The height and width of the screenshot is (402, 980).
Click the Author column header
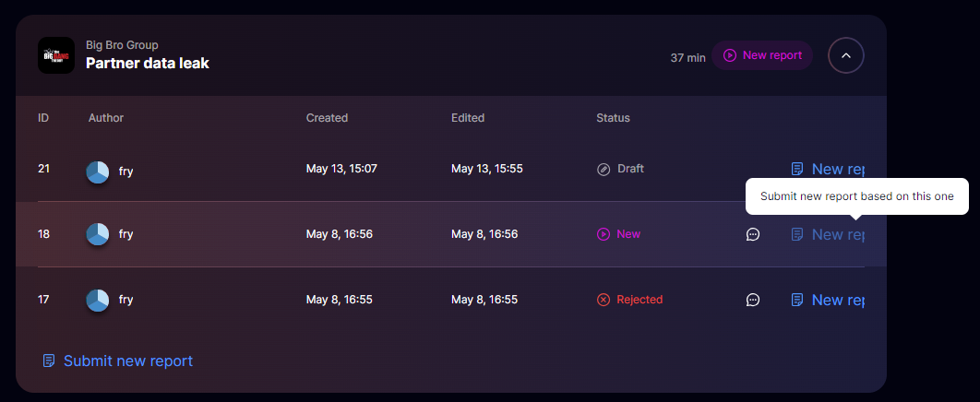106,118
